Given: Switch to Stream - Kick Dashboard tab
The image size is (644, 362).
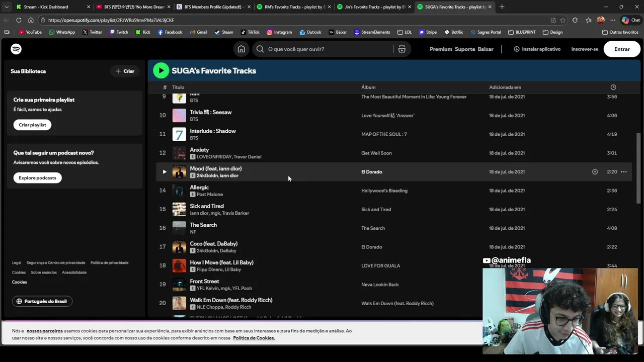Looking at the screenshot, I should [53, 7].
